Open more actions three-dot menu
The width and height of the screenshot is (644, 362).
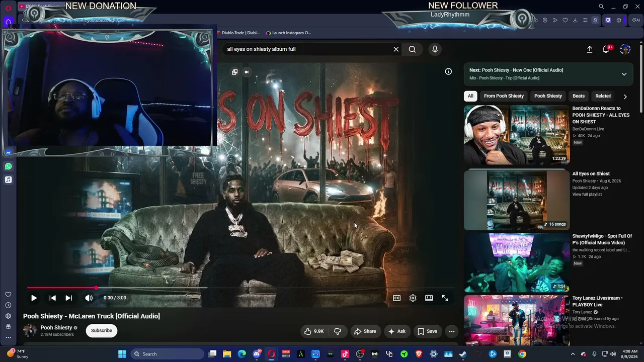point(451,331)
